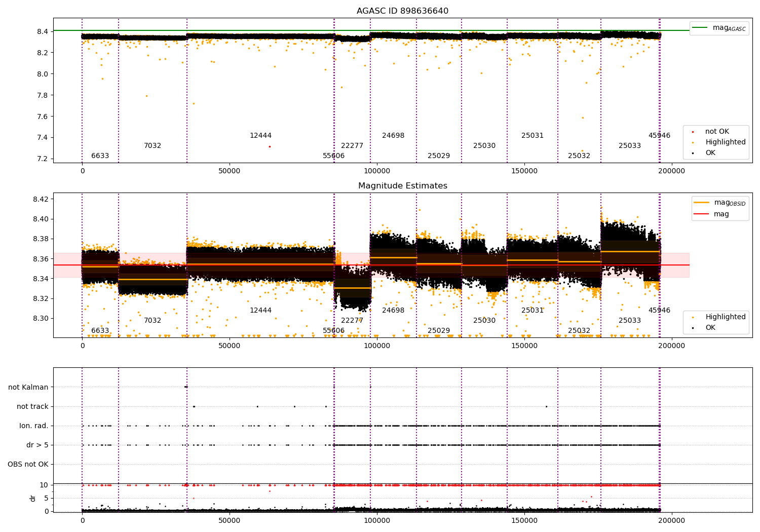The width and height of the screenshot is (760, 532).
Task: Click OBSID label 25032 in the AGASC ID plot
Action: (579, 156)
